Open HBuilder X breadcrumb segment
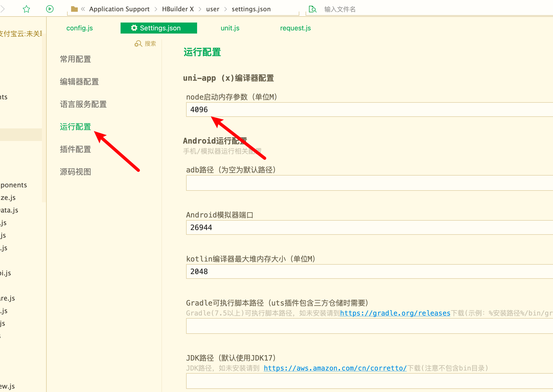 [x=178, y=9]
